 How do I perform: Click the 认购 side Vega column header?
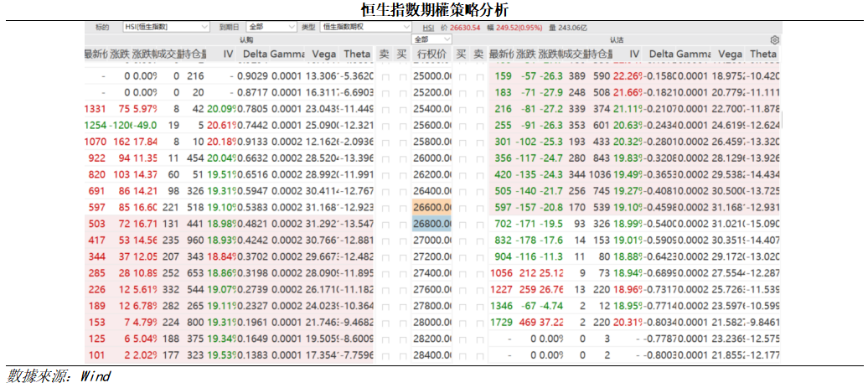323,54
